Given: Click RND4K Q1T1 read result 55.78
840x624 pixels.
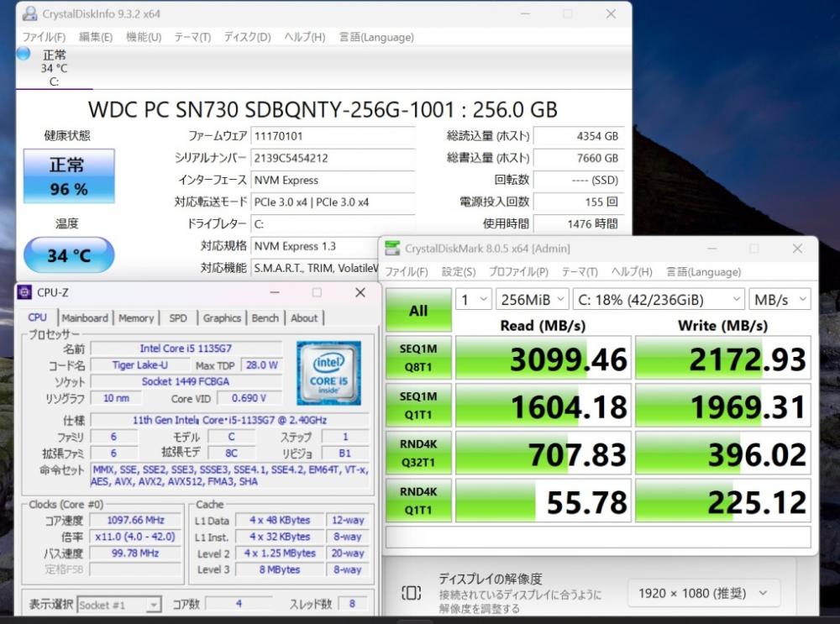Looking at the screenshot, I should tap(543, 501).
